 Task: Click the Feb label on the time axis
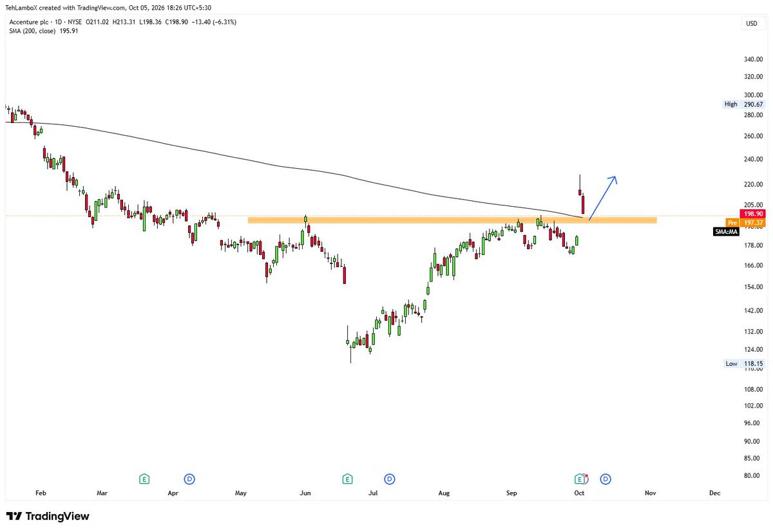(41, 493)
